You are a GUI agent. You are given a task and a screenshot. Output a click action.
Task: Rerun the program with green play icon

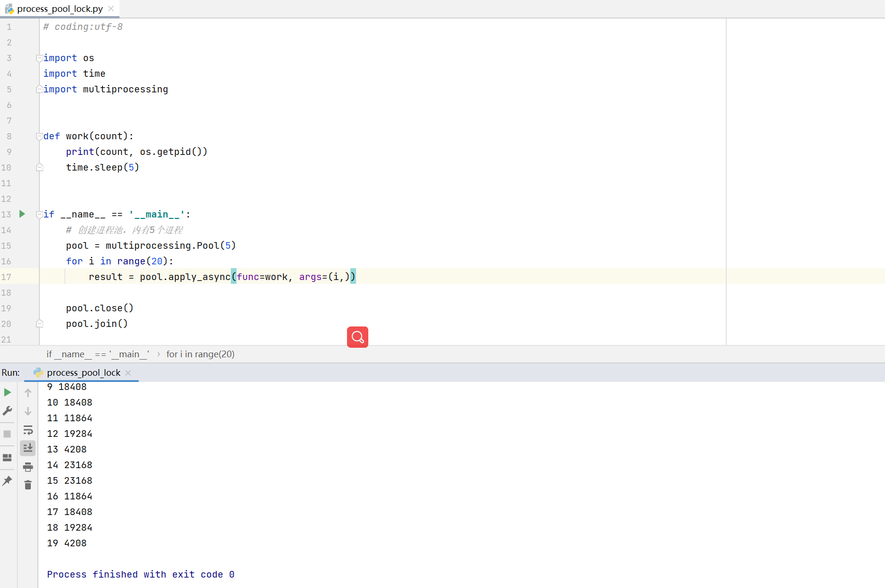pyautogui.click(x=7, y=392)
